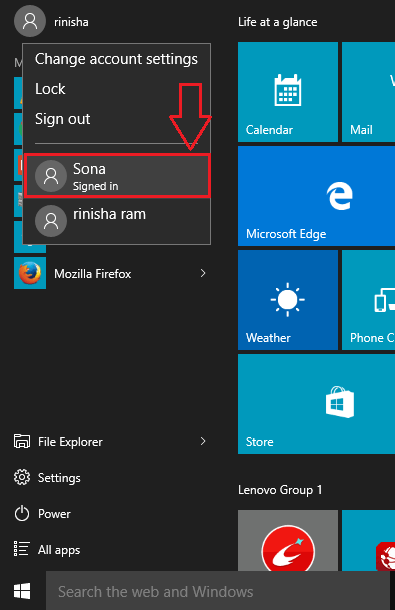The image size is (395, 610).
Task: Click the Mozilla Firefox icon
Action: (x=30, y=273)
